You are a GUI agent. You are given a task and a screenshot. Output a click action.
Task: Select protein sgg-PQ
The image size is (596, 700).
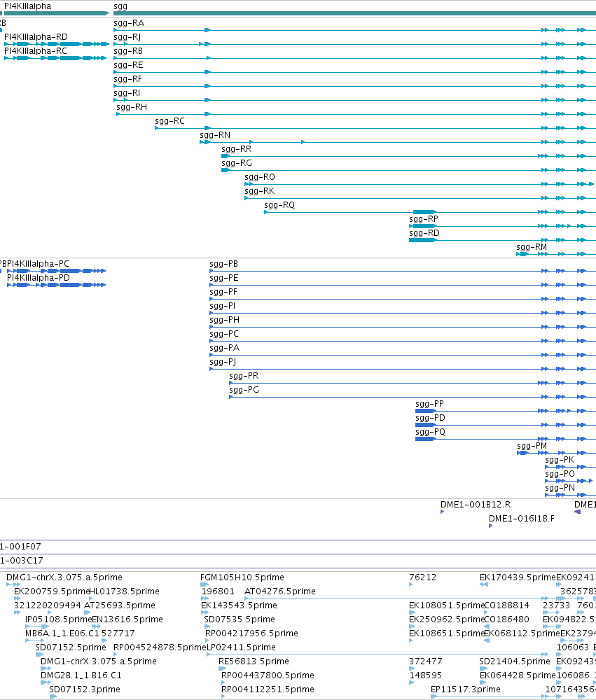click(x=430, y=432)
